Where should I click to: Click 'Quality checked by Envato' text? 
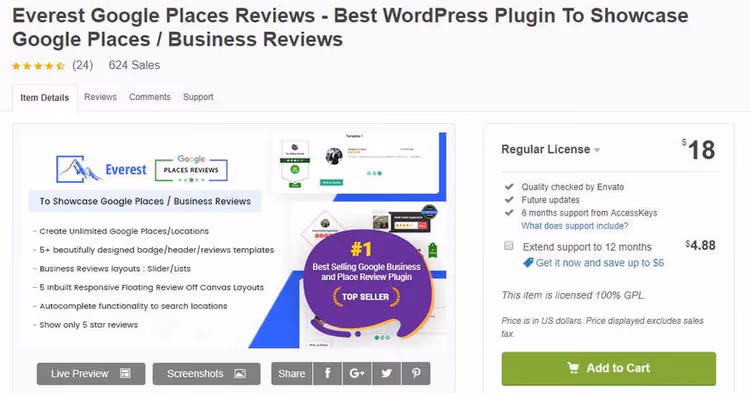pos(573,187)
